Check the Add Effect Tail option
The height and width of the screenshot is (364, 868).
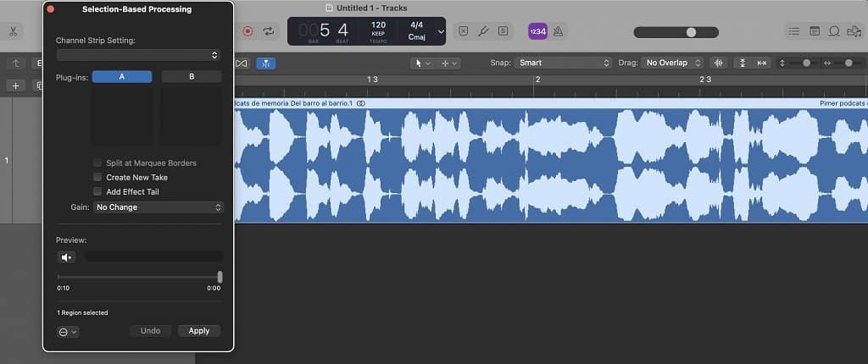(x=98, y=192)
